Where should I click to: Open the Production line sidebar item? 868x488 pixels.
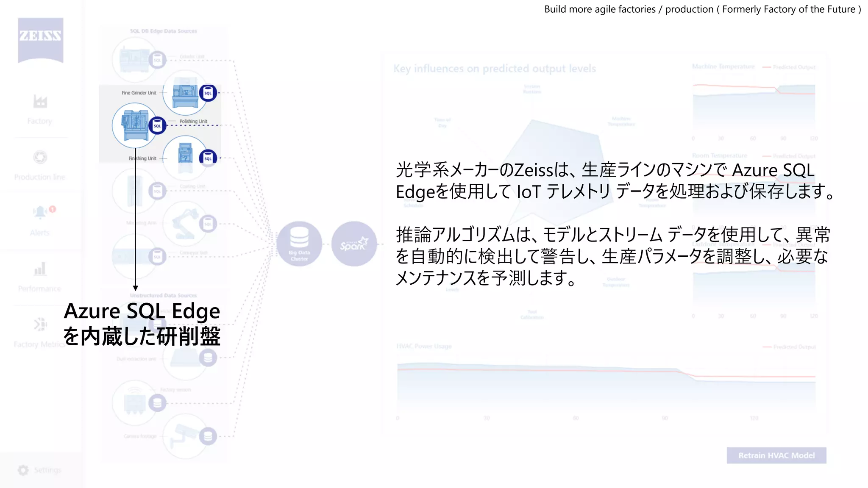pos(40,166)
